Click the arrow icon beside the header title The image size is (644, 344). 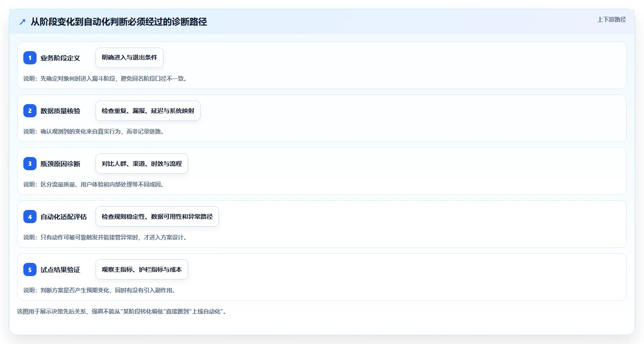pyautogui.click(x=22, y=22)
